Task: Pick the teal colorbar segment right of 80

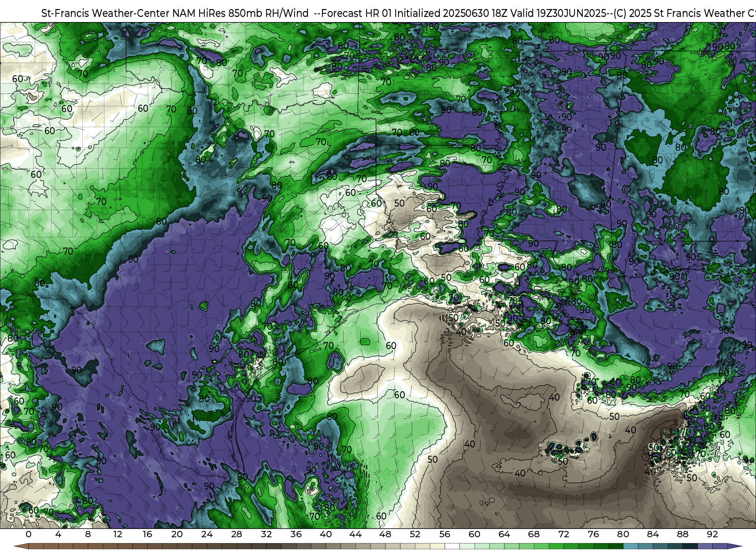Action: point(630,546)
